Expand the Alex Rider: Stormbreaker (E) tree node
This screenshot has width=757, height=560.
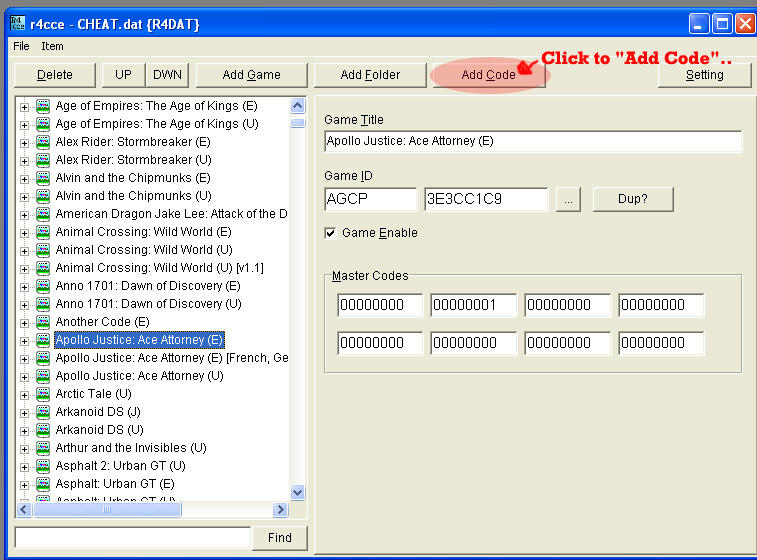tap(24, 143)
